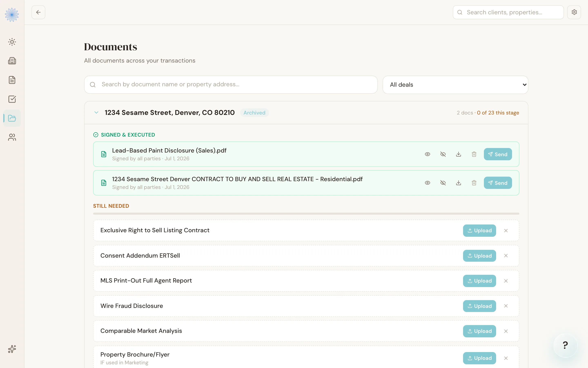
Task: Open the checkbox tasks sidebar icon
Action: (x=12, y=99)
